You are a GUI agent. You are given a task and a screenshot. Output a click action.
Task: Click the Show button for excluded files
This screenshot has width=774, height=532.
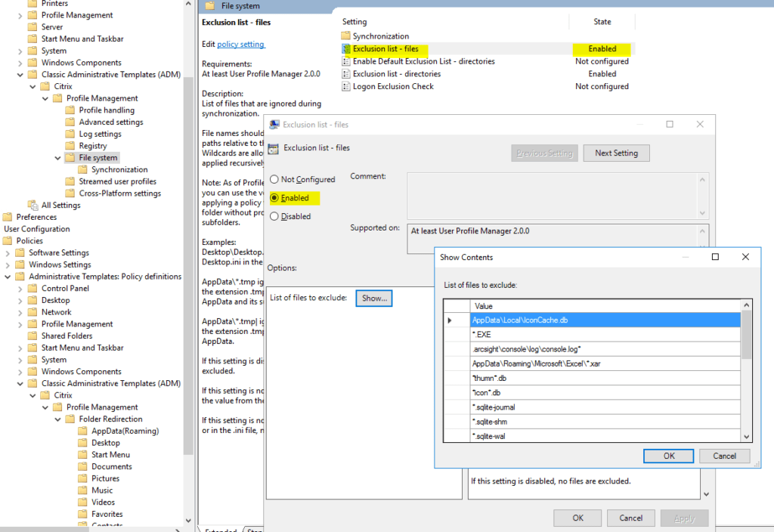tap(373, 298)
